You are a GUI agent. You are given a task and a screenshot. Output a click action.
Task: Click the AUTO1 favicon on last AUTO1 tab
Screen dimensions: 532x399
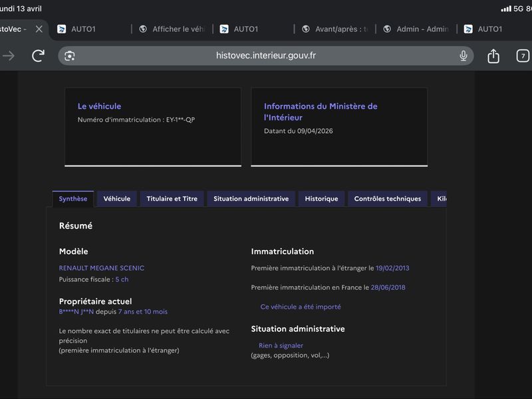click(x=468, y=29)
